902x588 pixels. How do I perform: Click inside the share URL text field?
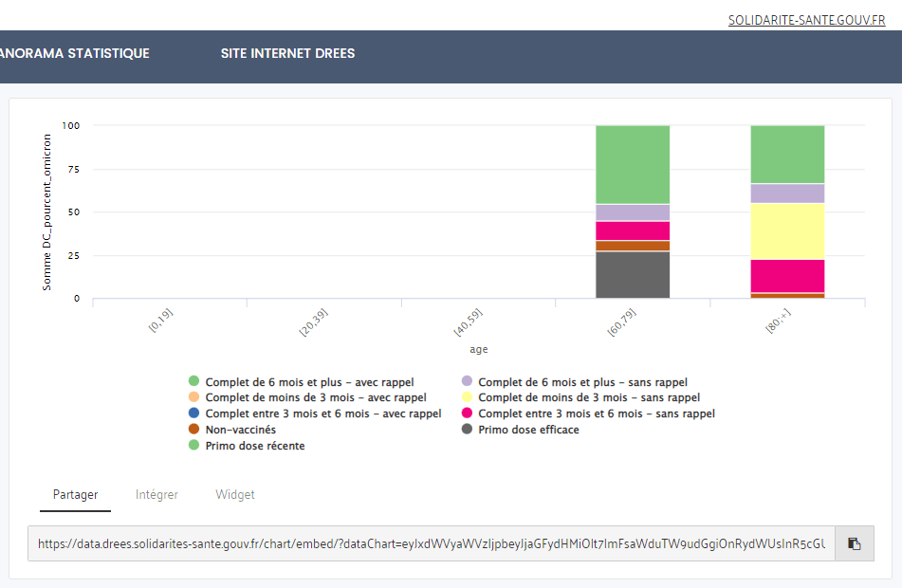point(432,544)
